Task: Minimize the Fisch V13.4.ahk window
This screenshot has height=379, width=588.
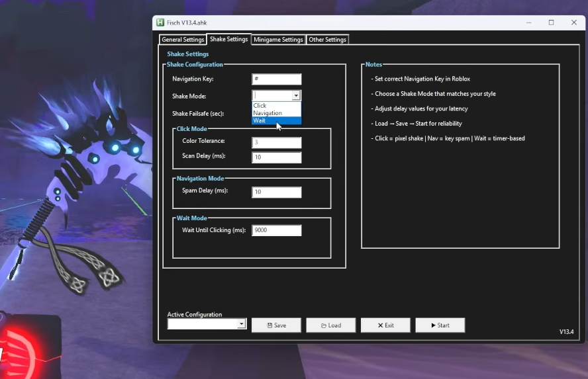Action: [529, 22]
